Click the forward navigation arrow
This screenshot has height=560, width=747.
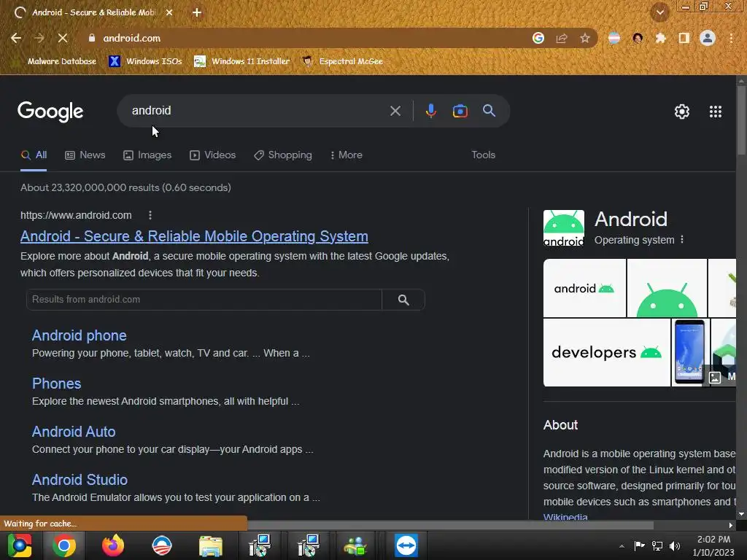pyautogui.click(x=39, y=38)
